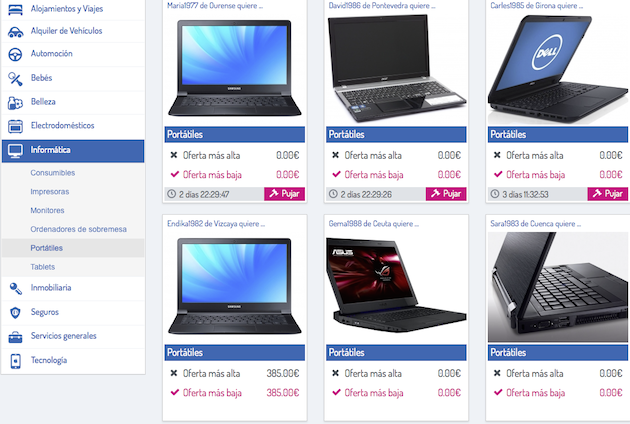The height and width of the screenshot is (424, 630).
Task: Open Endika1982 de Vizcaya listing title
Action: (216, 224)
